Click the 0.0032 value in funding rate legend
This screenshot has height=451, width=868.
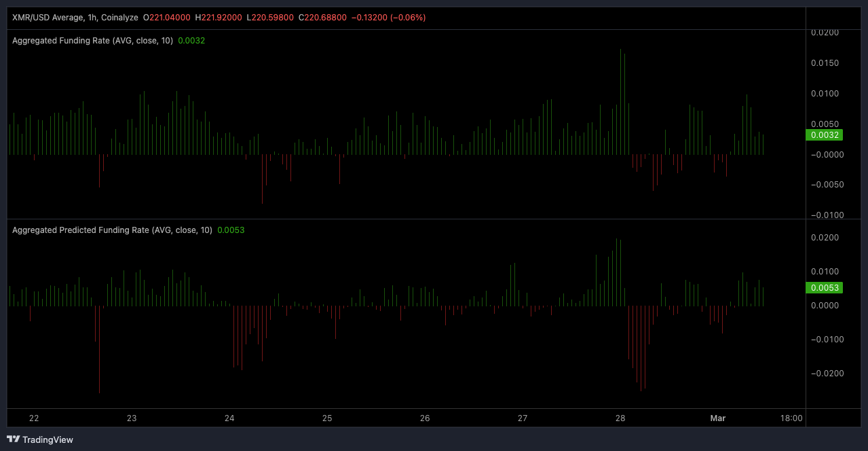191,41
